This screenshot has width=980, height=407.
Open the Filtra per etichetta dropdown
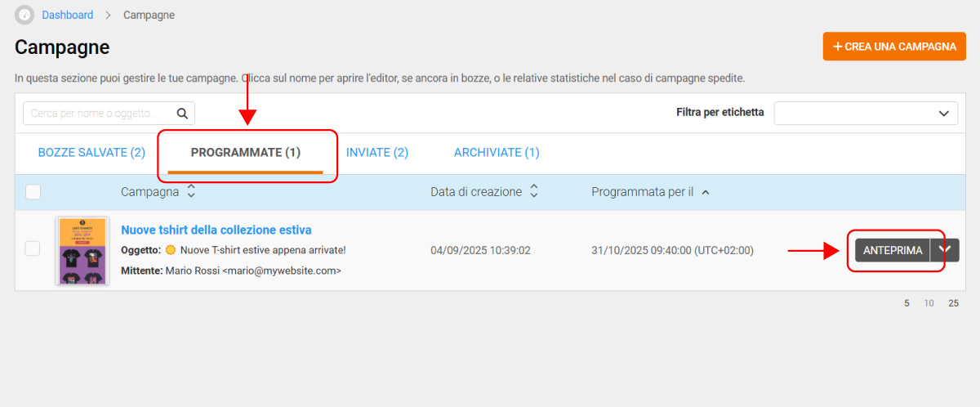[866, 113]
